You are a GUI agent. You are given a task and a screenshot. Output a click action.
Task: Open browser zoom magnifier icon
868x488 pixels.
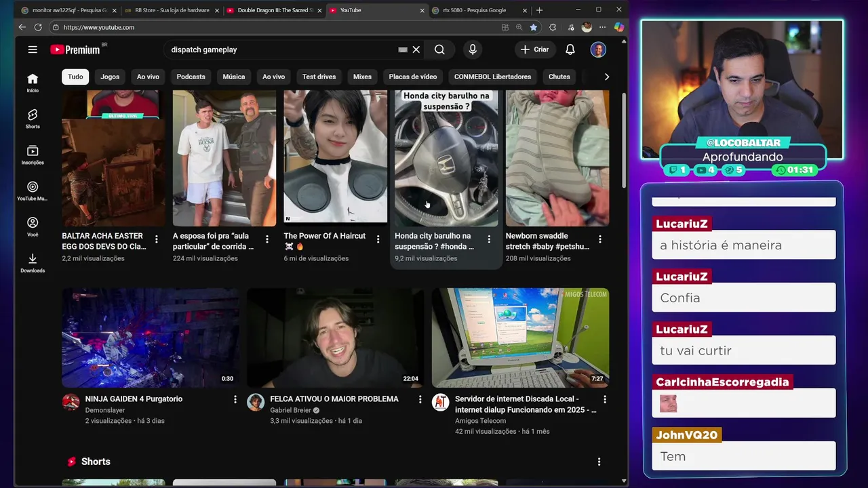point(519,27)
